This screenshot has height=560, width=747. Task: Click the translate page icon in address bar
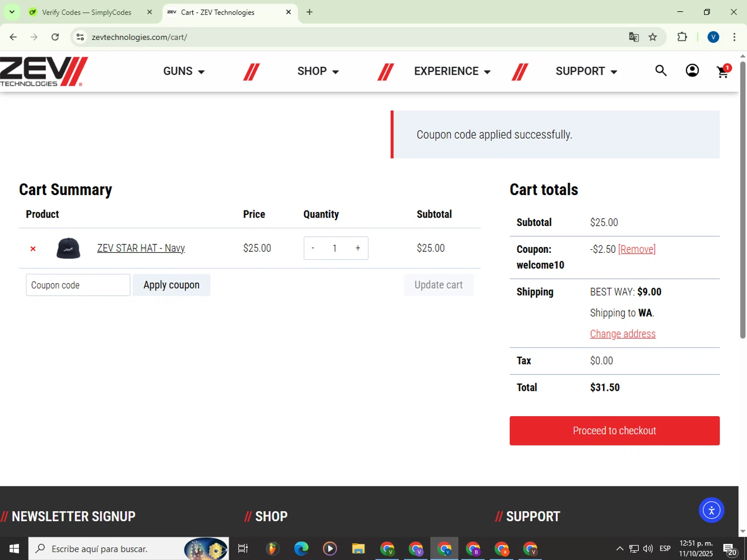(x=633, y=37)
